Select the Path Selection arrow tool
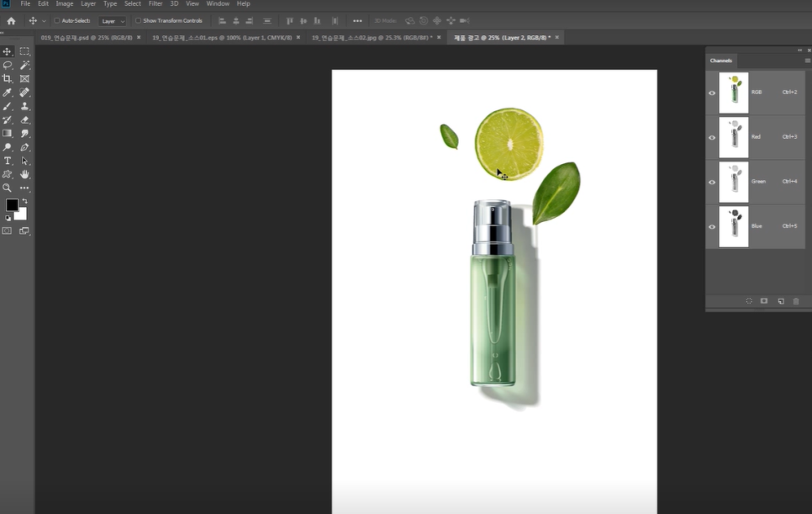The width and height of the screenshot is (812, 514). [24, 161]
